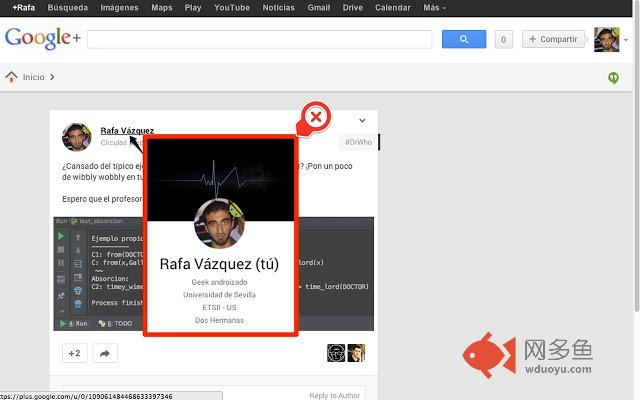
Task: Click the 'ETSII - US' hovercard text
Action: coord(219,307)
